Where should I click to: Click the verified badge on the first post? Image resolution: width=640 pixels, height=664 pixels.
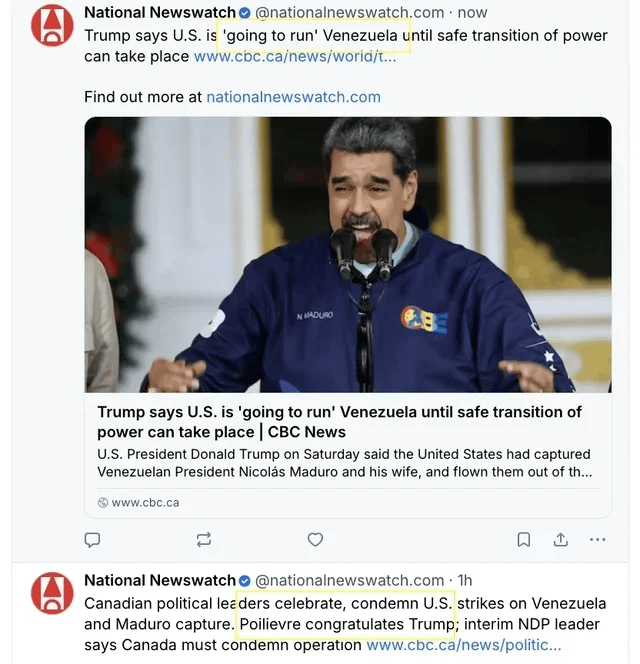click(244, 13)
